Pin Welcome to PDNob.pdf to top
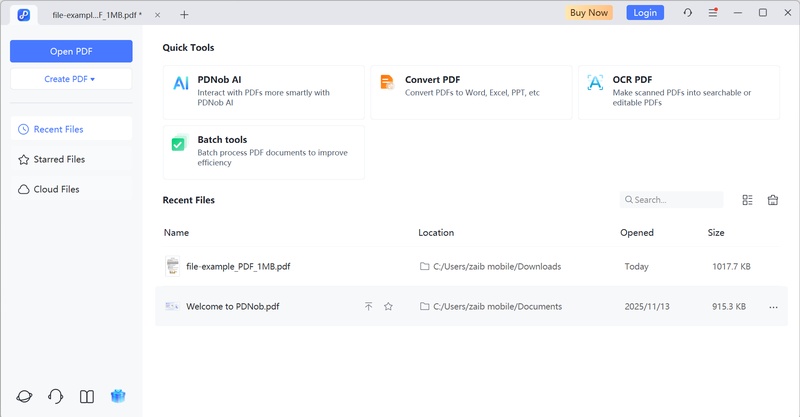 click(368, 306)
